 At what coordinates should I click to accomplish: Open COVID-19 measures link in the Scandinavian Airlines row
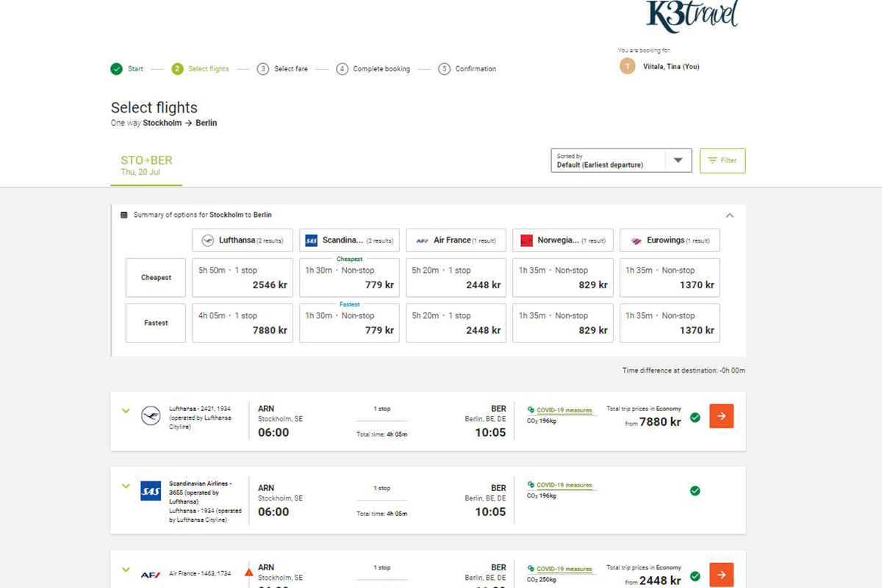[x=564, y=485]
